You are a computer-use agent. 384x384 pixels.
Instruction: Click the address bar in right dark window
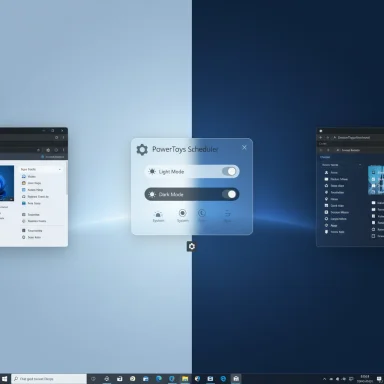tap(358, 137)
